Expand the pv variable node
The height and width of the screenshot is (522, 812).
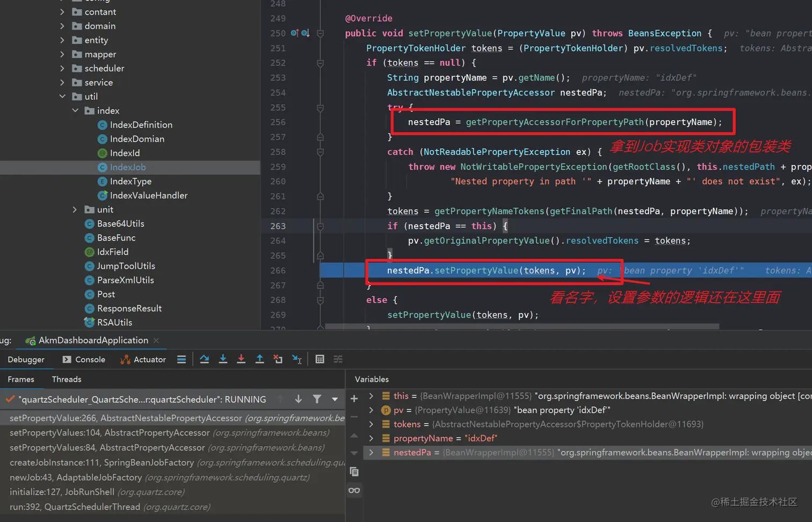(x=371, y=410)
